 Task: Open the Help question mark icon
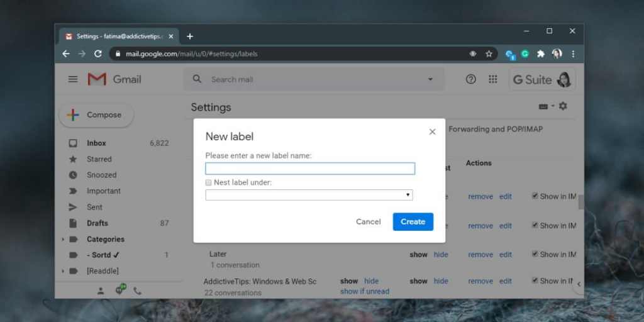(470, 79)
